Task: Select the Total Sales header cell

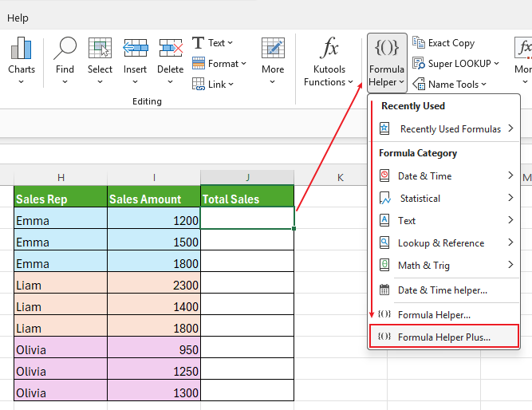Action: [x=247, y=196]
